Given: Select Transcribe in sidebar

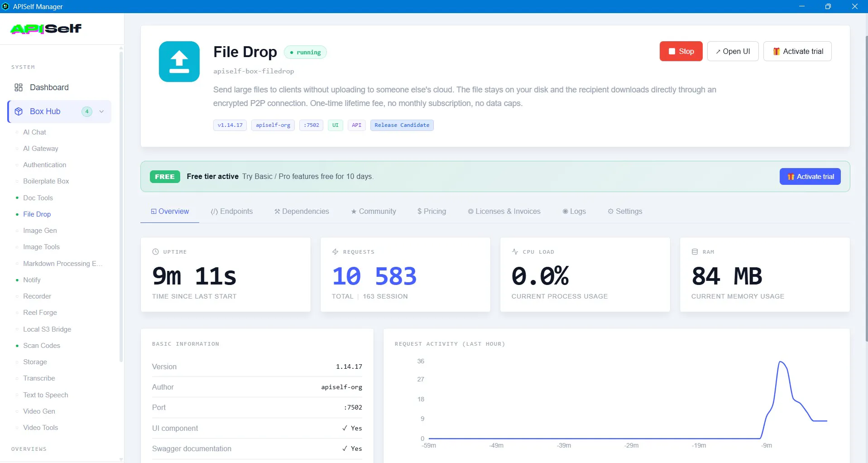Looking at the screenshot, I should pyautogui.click(x=39, y=378).
